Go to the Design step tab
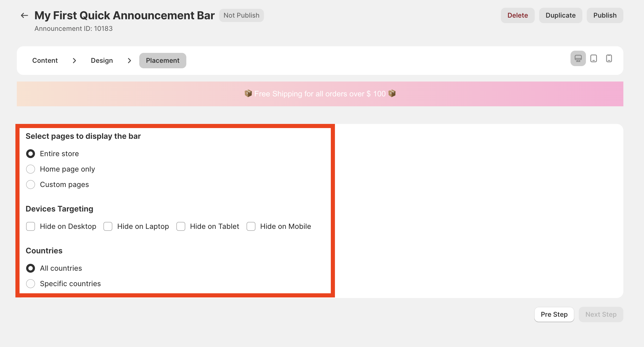 point(102,61)
